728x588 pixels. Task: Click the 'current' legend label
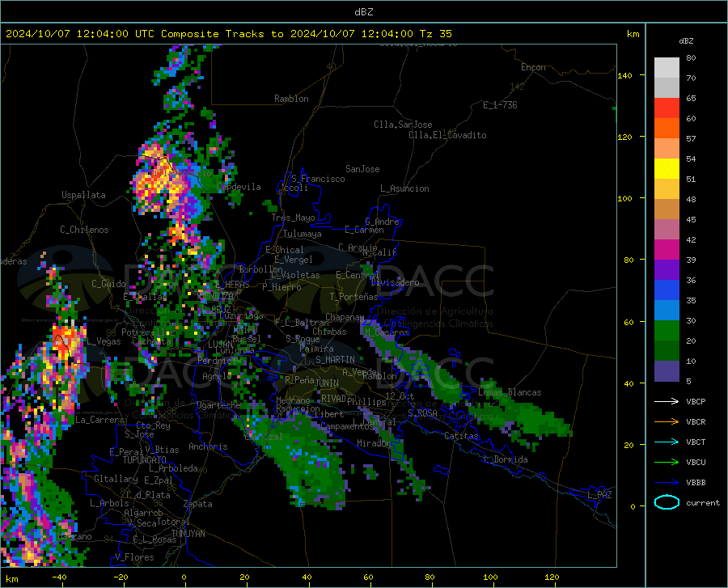(x=703, y=502)
